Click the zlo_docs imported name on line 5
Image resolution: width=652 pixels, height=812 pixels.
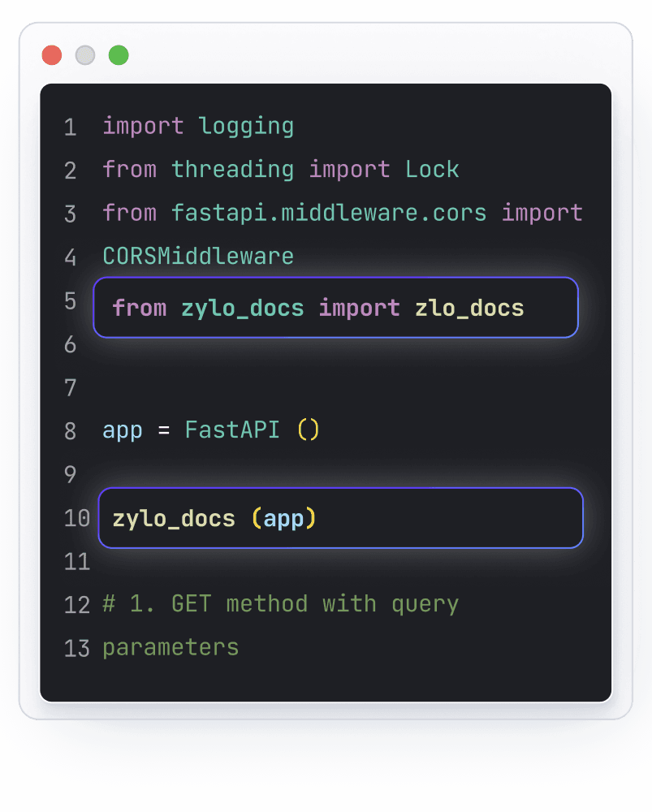point(469,308)
